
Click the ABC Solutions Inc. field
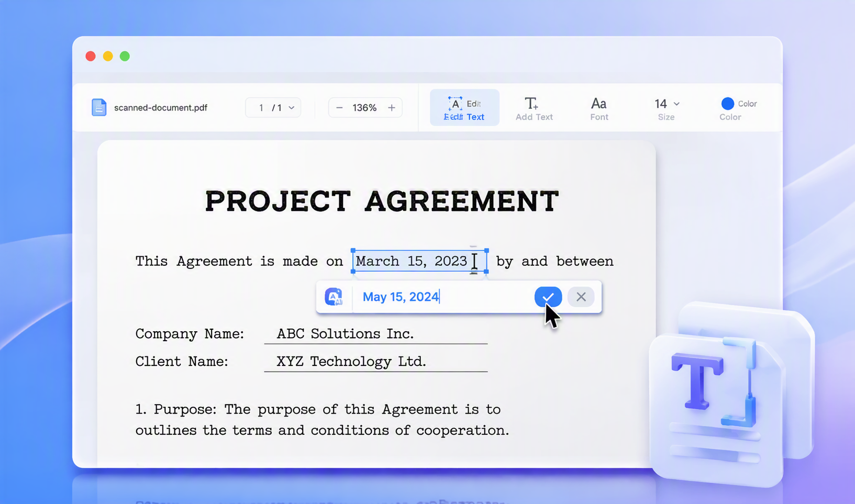376,333
